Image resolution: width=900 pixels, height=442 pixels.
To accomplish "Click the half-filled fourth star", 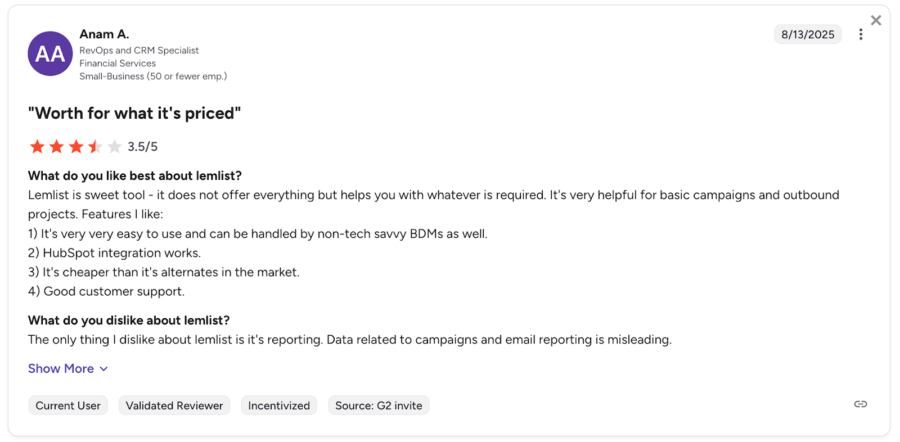I will [x=95, y=147].
